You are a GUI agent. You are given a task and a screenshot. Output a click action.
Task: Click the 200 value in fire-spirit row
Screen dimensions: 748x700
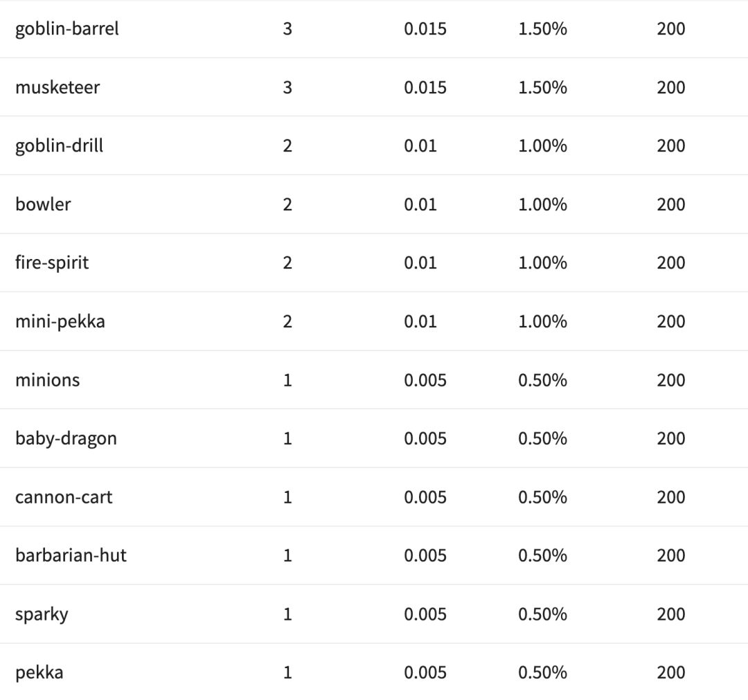(x=670, y=263)
